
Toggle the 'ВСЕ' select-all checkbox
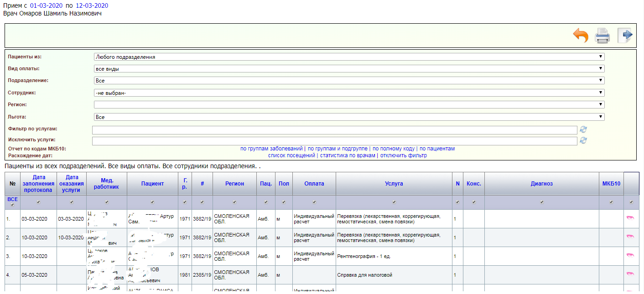click(x=12, y=205)
